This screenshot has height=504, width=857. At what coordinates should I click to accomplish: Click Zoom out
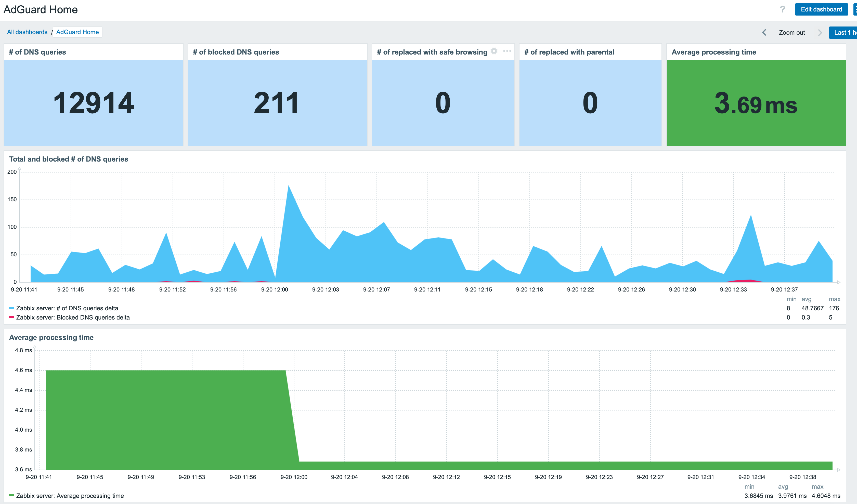(792, 32)
